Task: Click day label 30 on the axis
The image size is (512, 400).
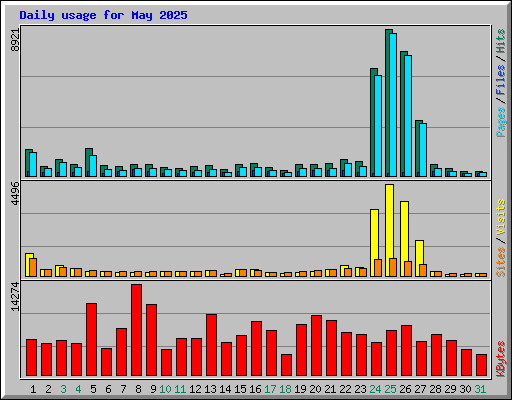Action: tap(465, 389)
